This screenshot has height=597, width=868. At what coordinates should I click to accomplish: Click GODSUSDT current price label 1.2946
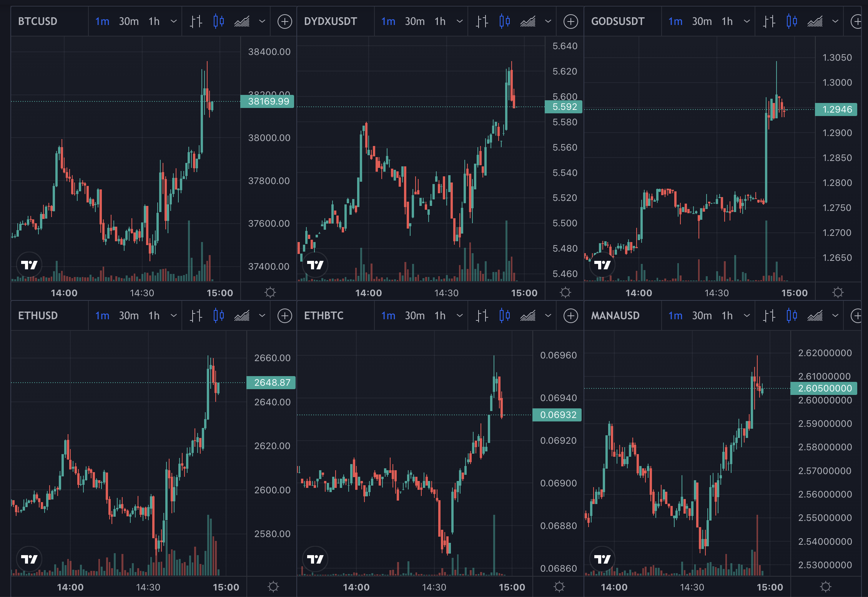836,109
